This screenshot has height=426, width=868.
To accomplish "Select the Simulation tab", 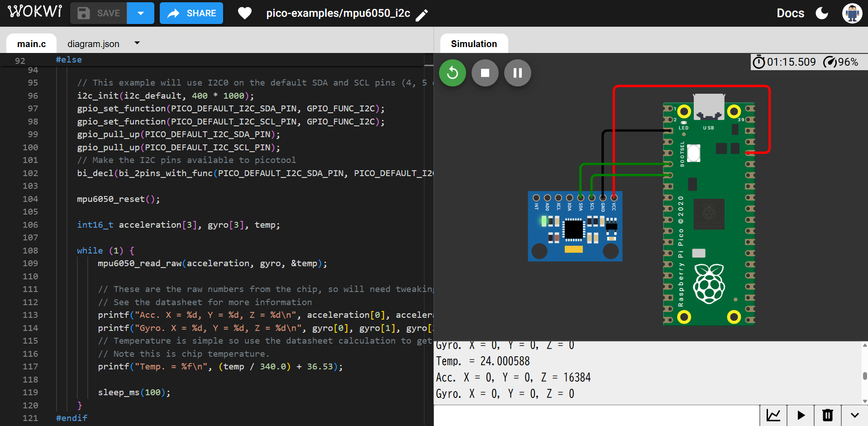I will click(x=474, y=44).
